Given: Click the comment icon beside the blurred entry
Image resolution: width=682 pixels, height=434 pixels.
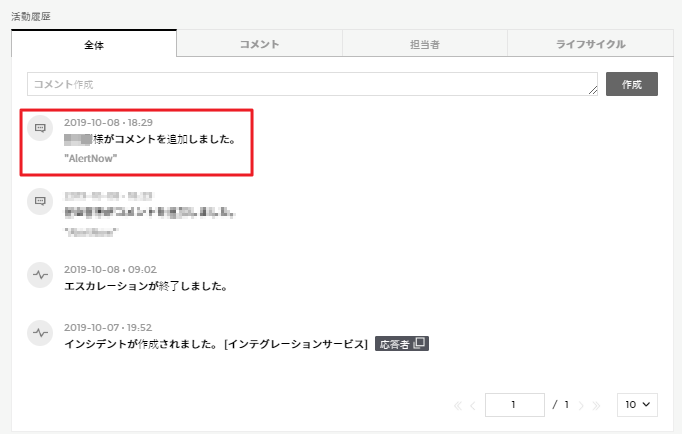Looking at the screenshot, I should point(40,201).
